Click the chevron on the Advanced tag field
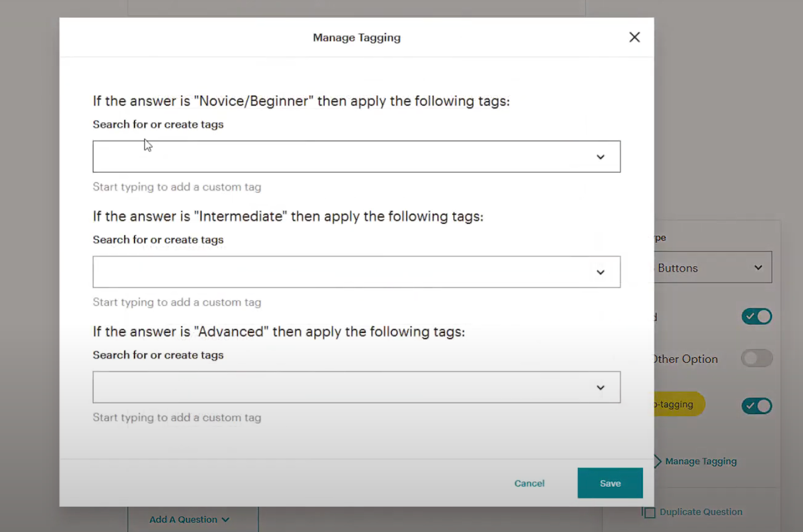The image size is (803, 532). (601, 387)
